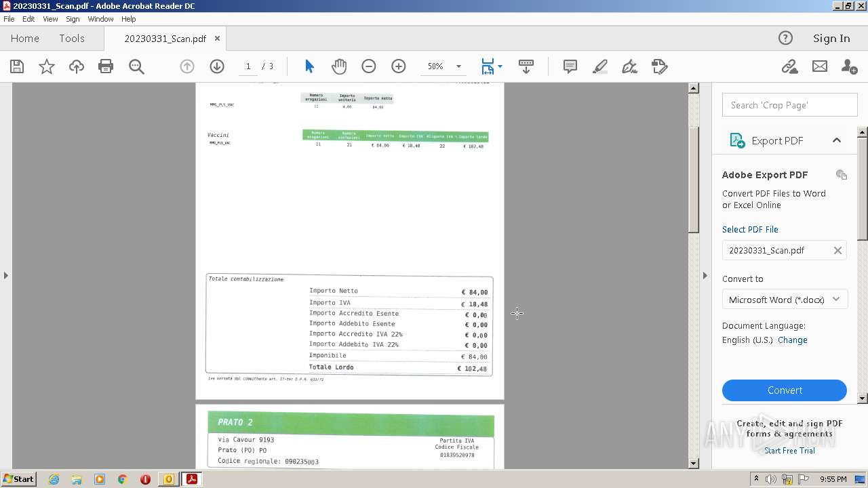The width and height of the screenshot is (868, 488).
Task: Open the Window menu
Action: [x=100, y=19]
